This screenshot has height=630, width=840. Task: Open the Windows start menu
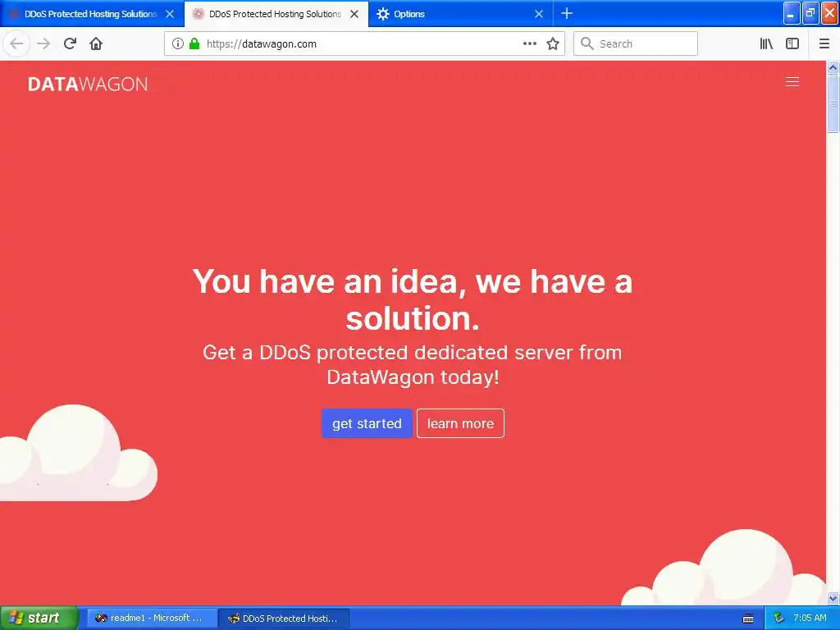[x=39, y=618]
